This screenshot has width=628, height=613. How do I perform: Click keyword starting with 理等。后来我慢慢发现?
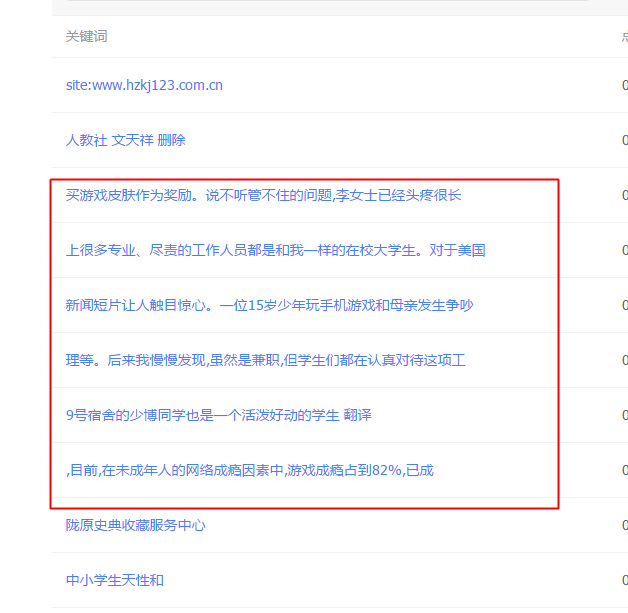click(x=265, y=360)
